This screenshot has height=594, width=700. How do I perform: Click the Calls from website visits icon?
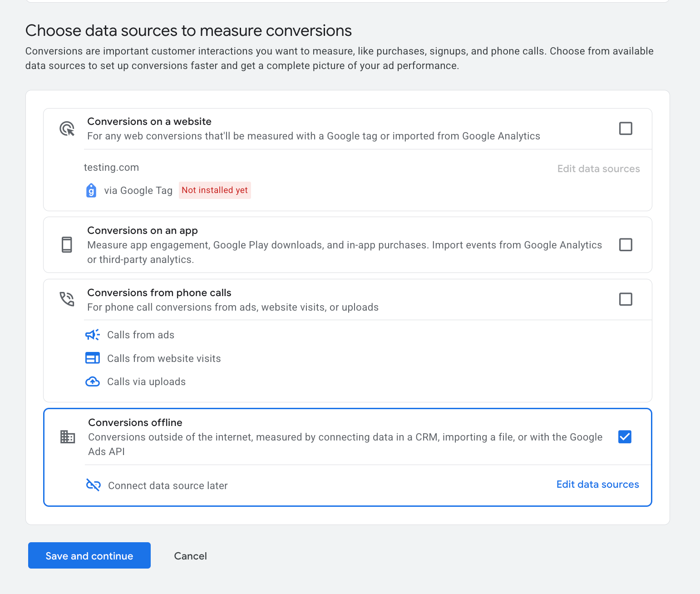[x=93, y=358]
